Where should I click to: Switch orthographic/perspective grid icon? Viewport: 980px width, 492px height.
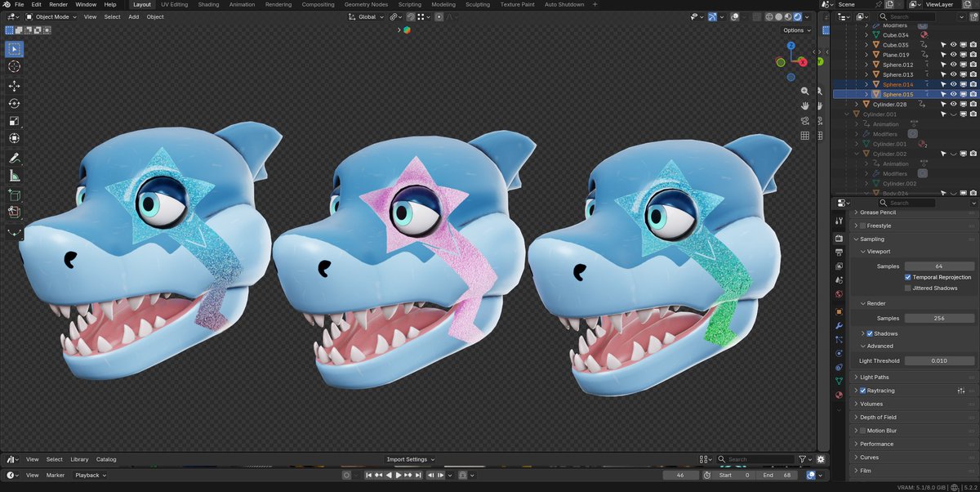(804, 136)
